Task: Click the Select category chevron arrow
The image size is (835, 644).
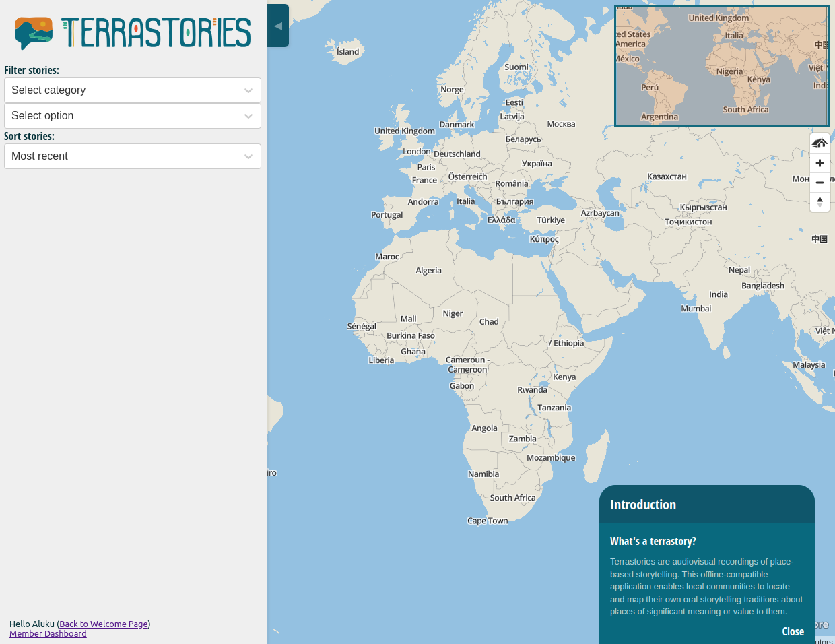Action: pos(248,90)
